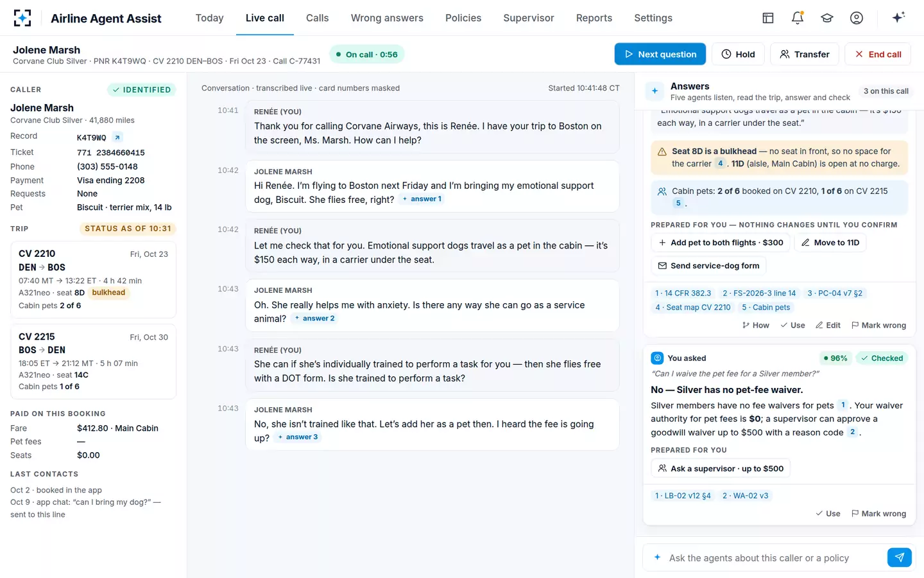Open the Wrong answers tab
This screenshot has height=578, width=924.
pyautogui.click(x=387, y=18)
